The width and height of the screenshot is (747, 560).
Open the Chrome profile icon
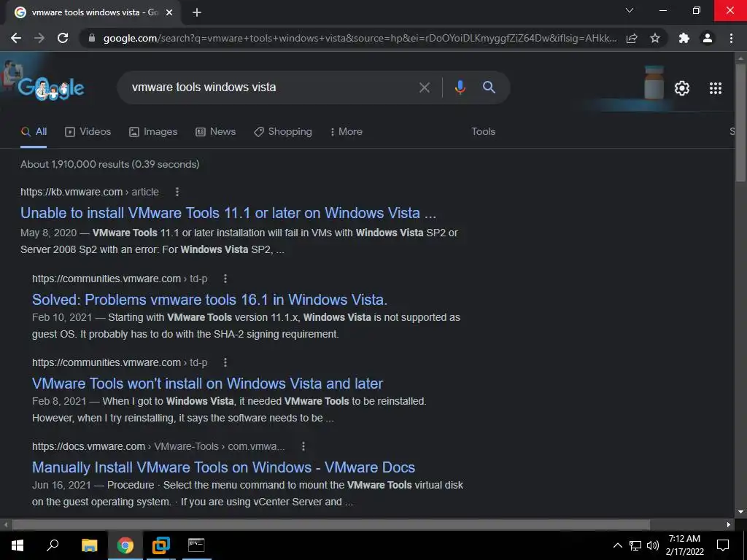click(x=708, y=38)
